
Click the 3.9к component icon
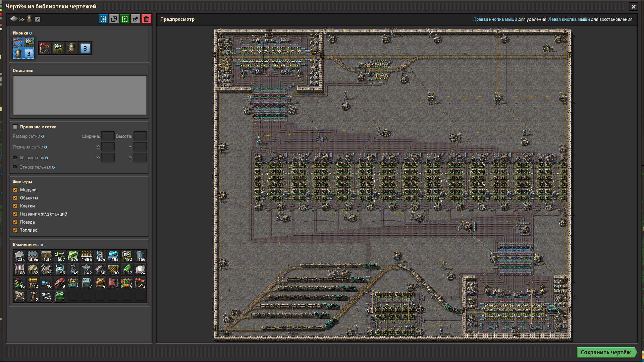(x=33, y=256)
